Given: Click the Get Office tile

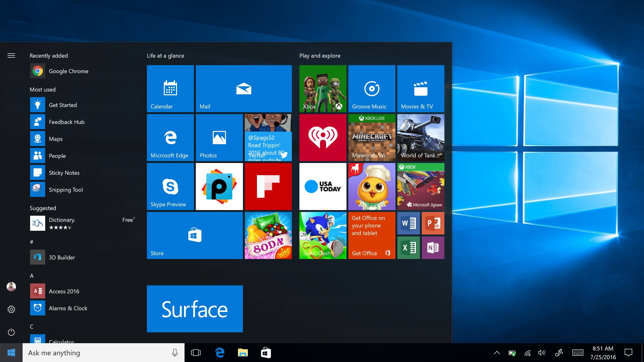Looking at the screenshot, I should coord(371,235).
